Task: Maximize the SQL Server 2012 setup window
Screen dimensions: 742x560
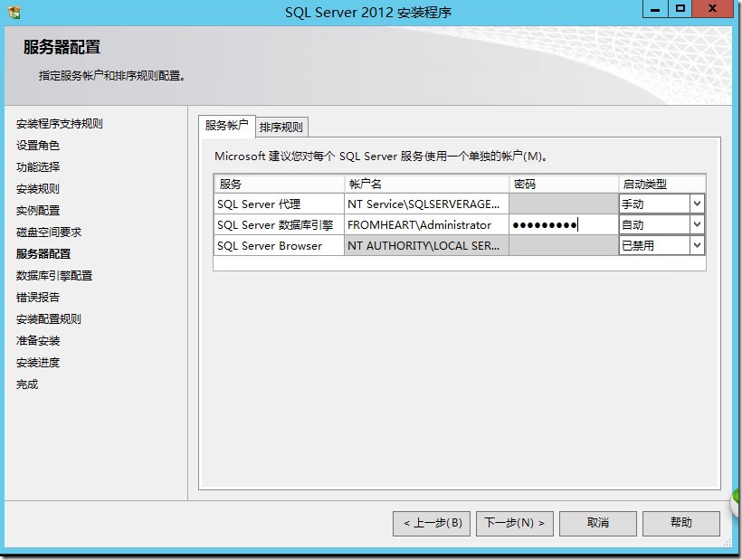Action: click(680, 9)
